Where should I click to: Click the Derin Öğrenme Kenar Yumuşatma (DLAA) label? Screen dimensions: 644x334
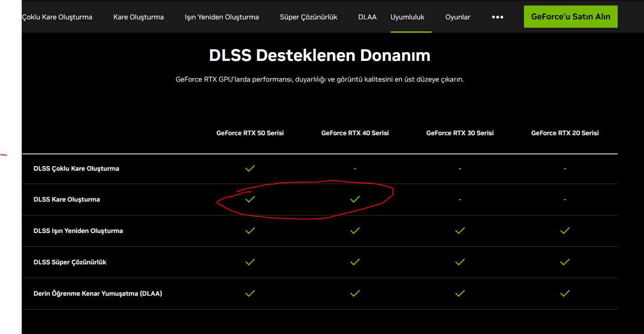tap(98, 293)
